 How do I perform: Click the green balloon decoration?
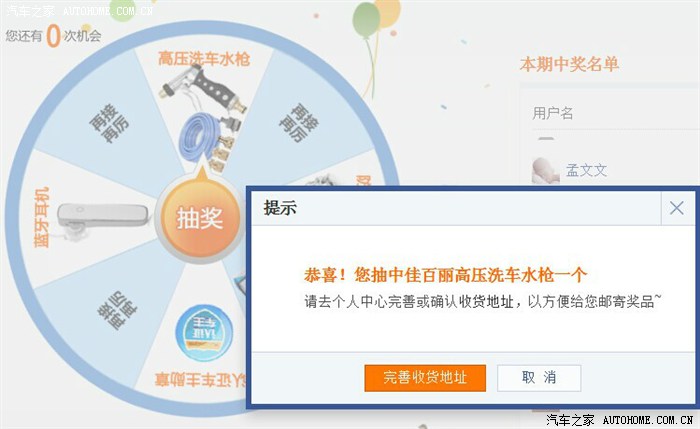pyautogui.click(x=366, y=20)
